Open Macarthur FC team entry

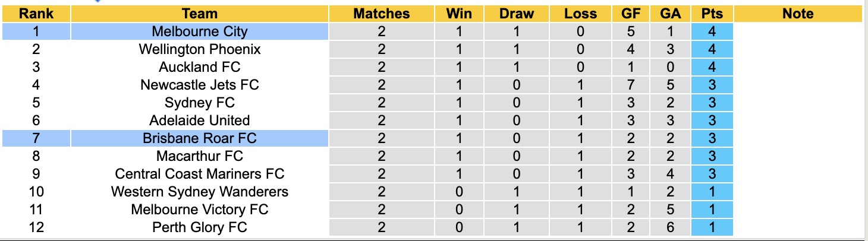click(200, 156)
